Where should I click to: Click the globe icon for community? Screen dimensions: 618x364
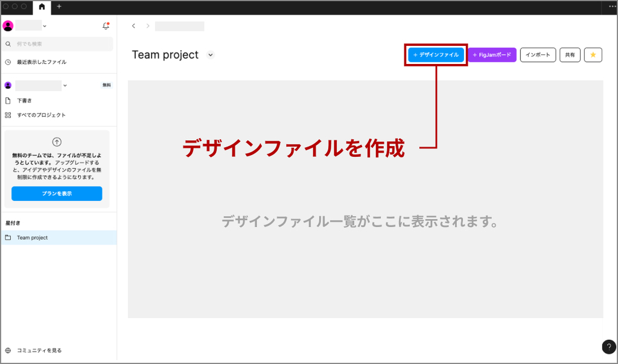coord(8,350)
